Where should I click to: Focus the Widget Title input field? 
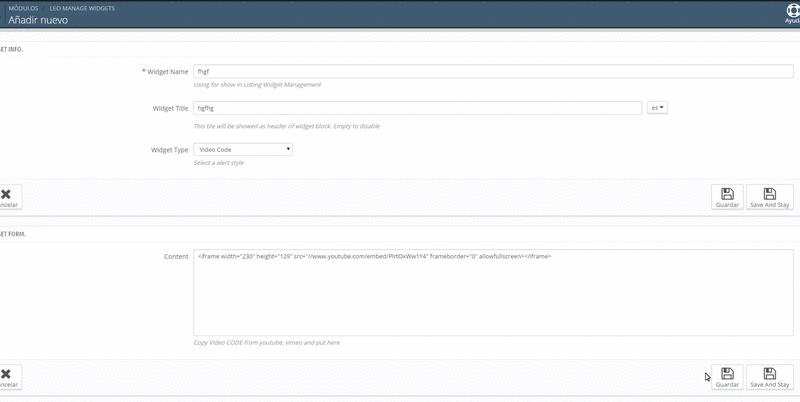417,108
